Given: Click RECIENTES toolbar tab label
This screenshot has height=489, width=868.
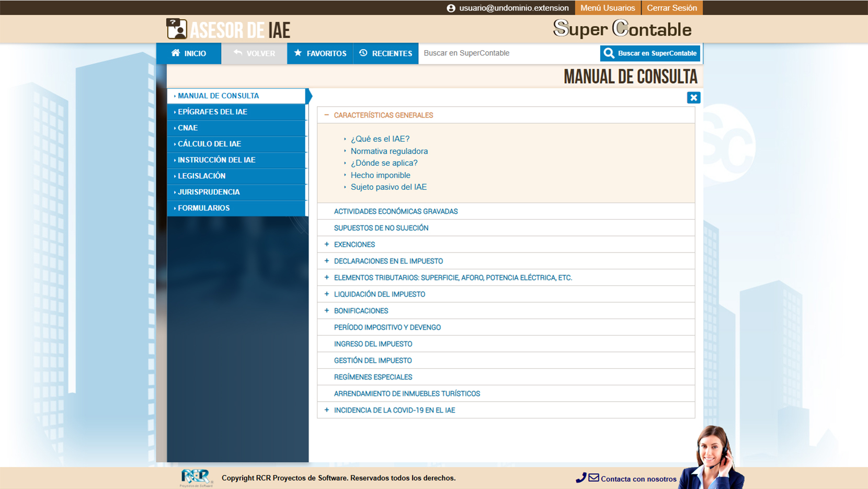Looking at the screenshot, I should pyautogui.click(x=392, y=53).
